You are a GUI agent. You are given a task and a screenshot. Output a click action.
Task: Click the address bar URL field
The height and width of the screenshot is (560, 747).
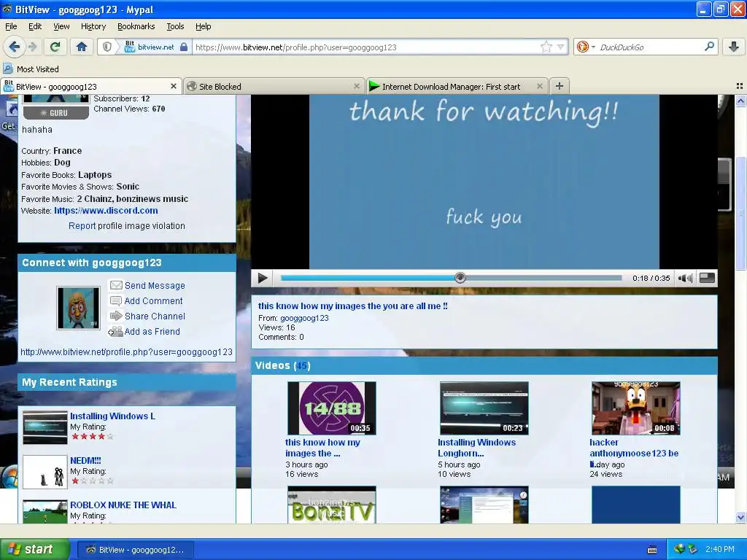(x=366, y=47)
